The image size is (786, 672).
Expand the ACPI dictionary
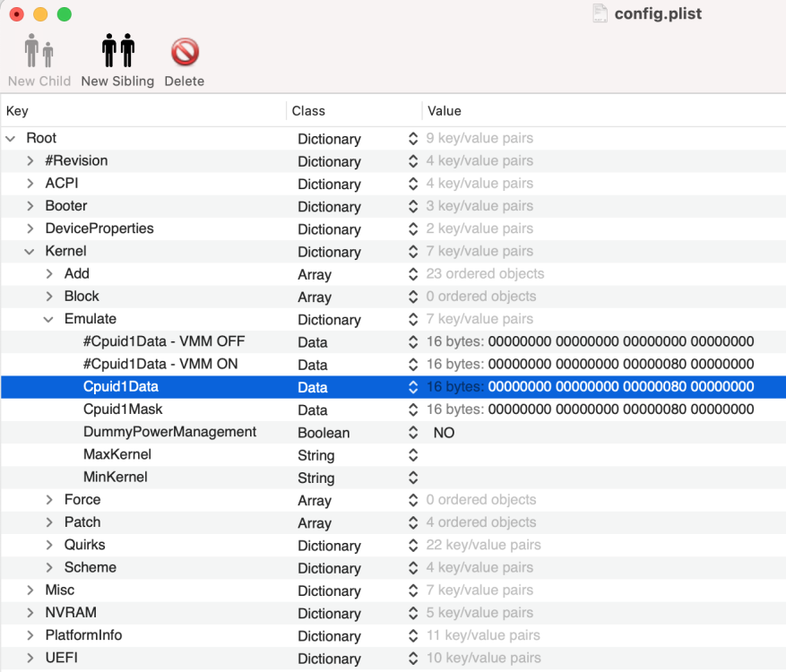coord(30,184)
